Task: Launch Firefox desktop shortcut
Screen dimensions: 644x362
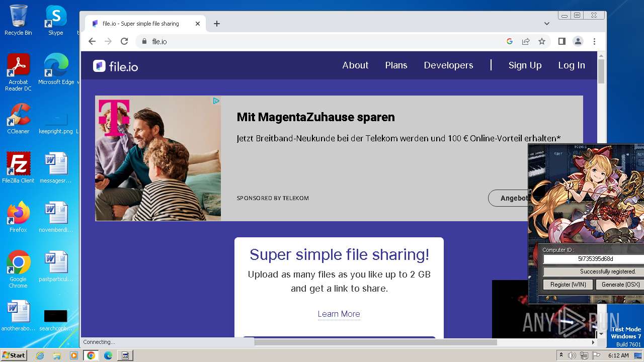Action: (18, 217)
